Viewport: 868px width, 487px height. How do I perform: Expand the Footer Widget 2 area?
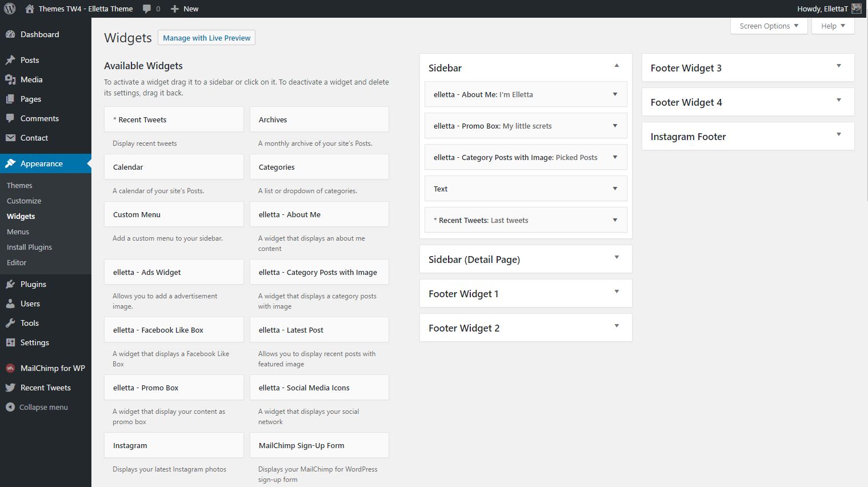pos(617,326)
